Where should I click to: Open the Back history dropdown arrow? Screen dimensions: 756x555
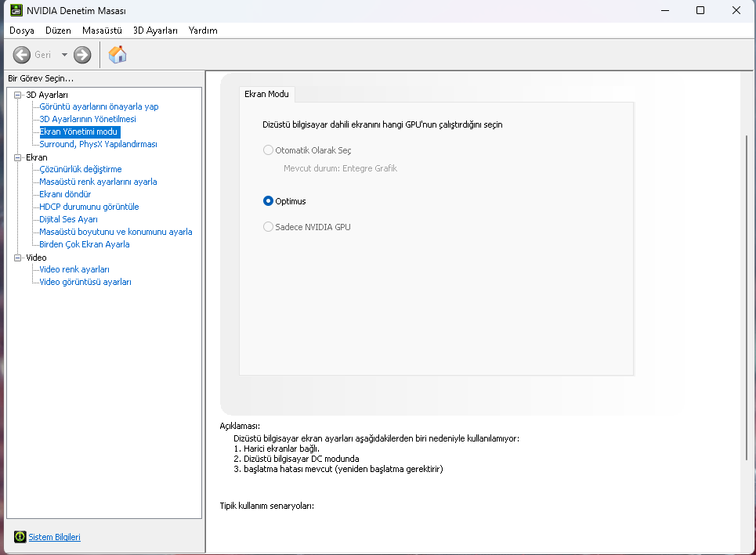tap(64, 55)
